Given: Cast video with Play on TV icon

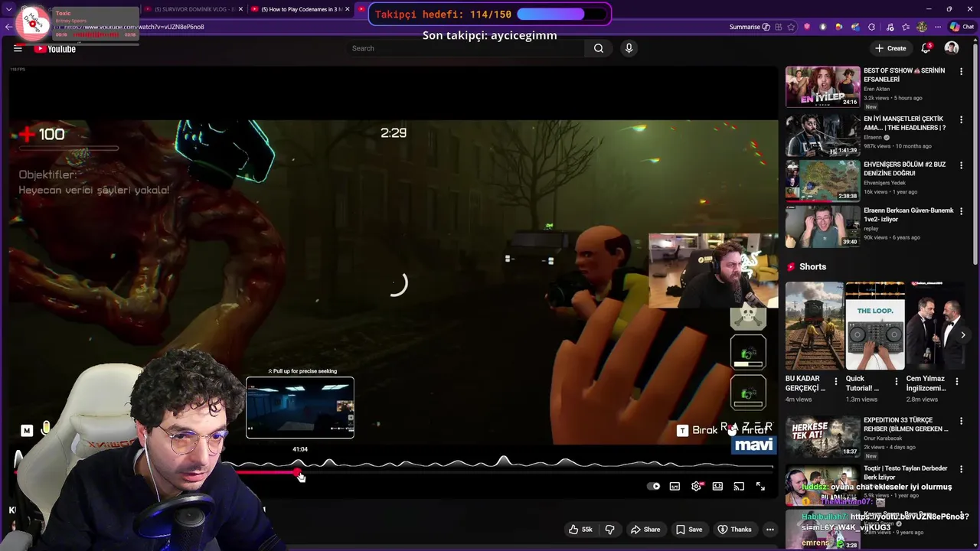Looking at the screenshot, I should coord(739,486).
